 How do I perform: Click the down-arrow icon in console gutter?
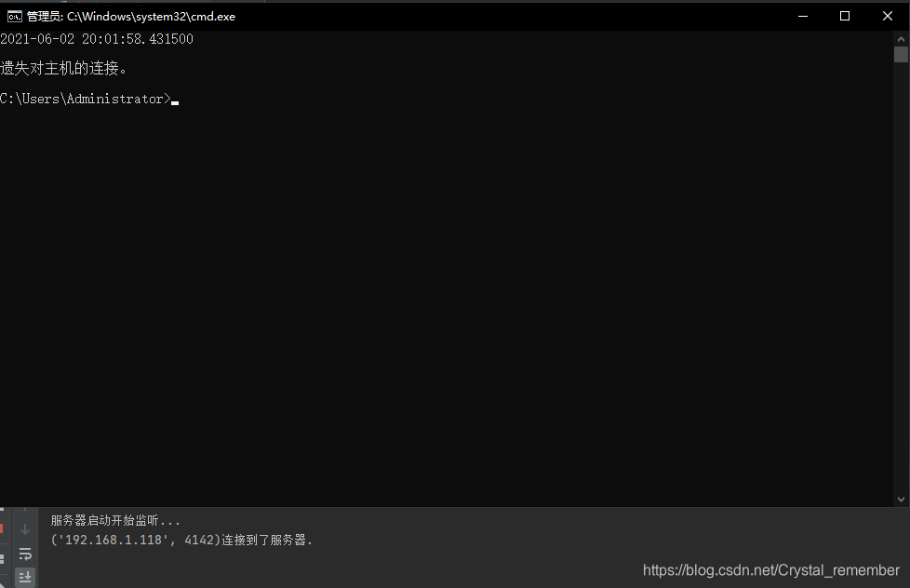(25, 528)
